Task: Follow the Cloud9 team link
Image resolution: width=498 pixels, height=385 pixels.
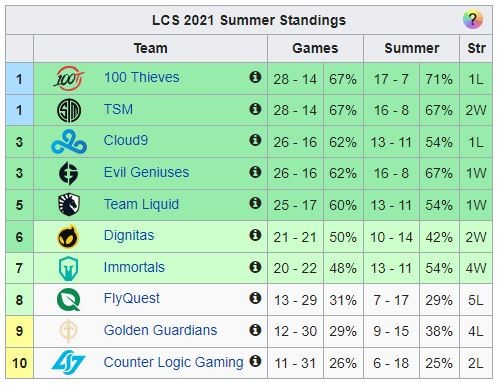Action: tap(126, 140)
